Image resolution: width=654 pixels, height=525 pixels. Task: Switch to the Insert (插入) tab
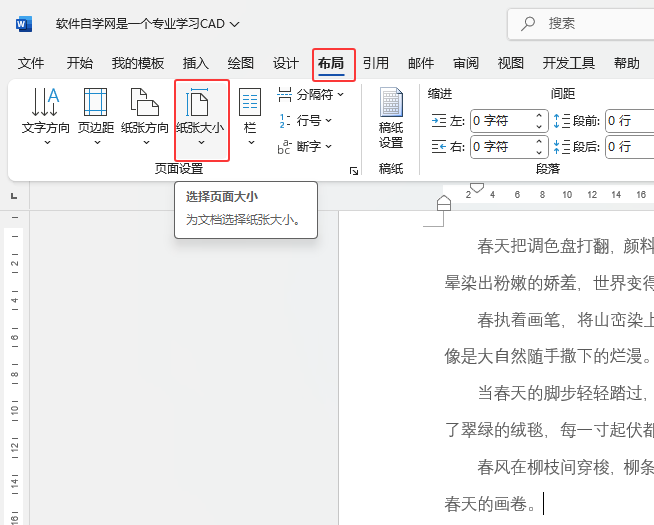pos(196,63)
